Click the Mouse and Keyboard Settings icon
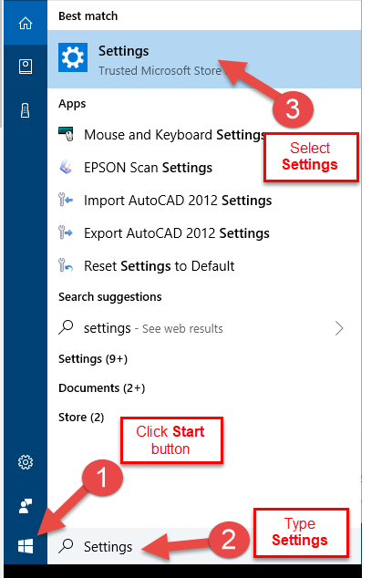Image resolution: width=392 pixels, height=578 pixels. tap(67, 134)
